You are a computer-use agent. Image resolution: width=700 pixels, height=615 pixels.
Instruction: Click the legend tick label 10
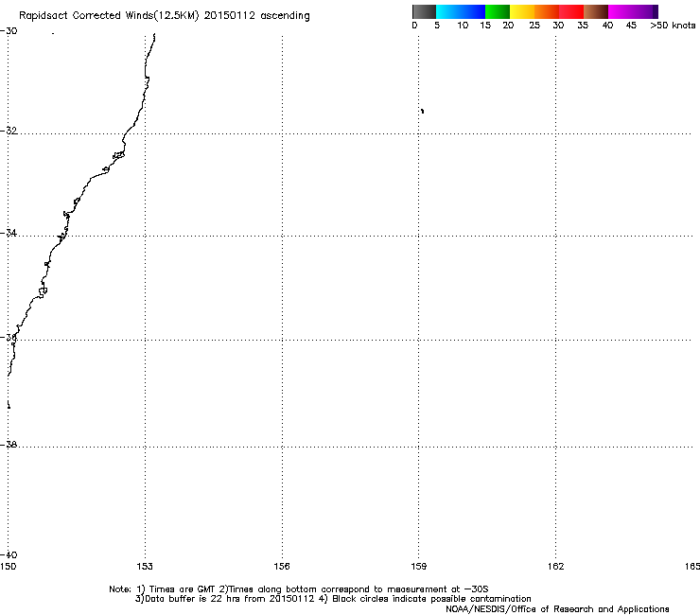pyautogui.click(x=463, y=26)
